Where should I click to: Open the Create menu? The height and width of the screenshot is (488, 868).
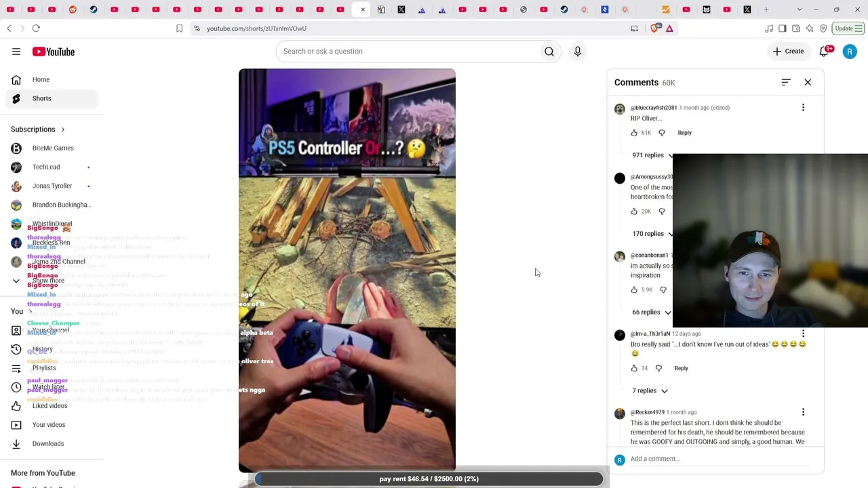(788, 52)
